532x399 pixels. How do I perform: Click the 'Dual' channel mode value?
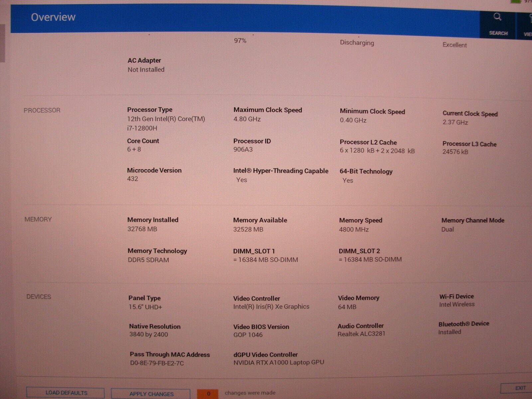click(448, 229)
